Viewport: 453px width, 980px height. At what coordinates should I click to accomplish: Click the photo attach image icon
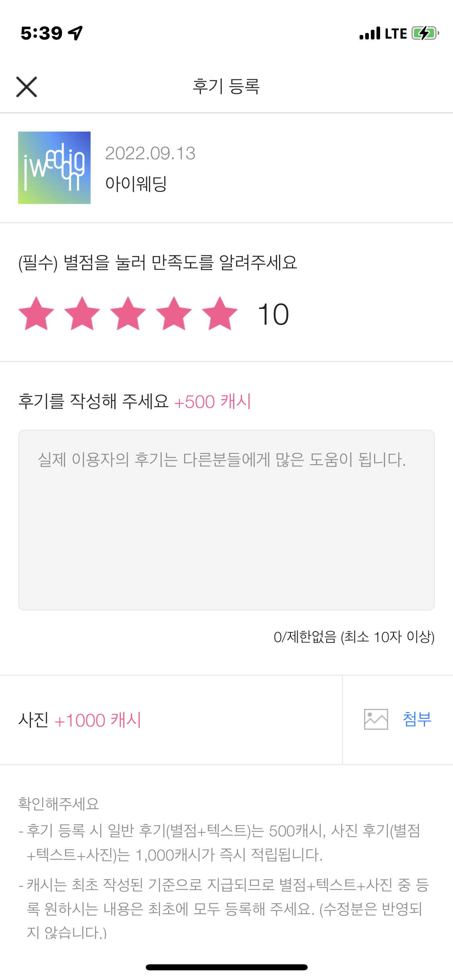click(376, 719)
